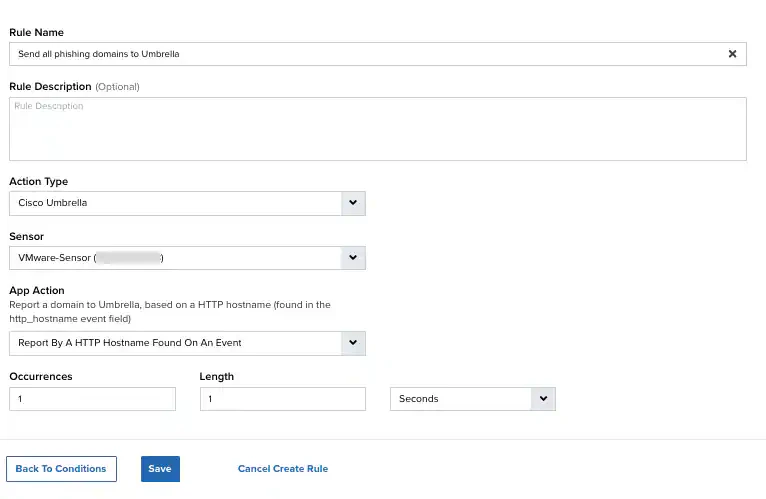This screenshot has width=766, height=499.
Task: Open the Report By A HTTP Hostname dropdown
Action: [187, 343]
